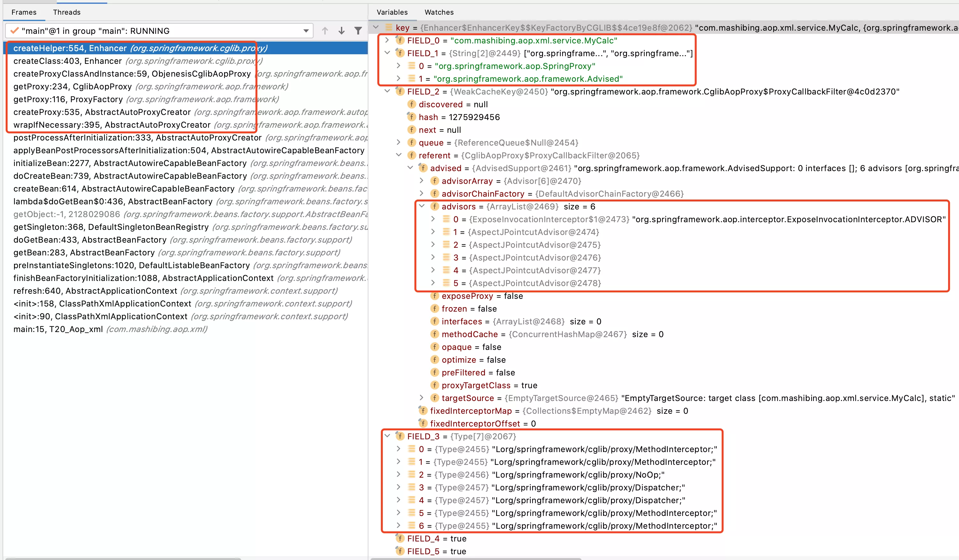Click the frames filter funnel icon
The image size is (959, 560).
(x=358, y=31)
